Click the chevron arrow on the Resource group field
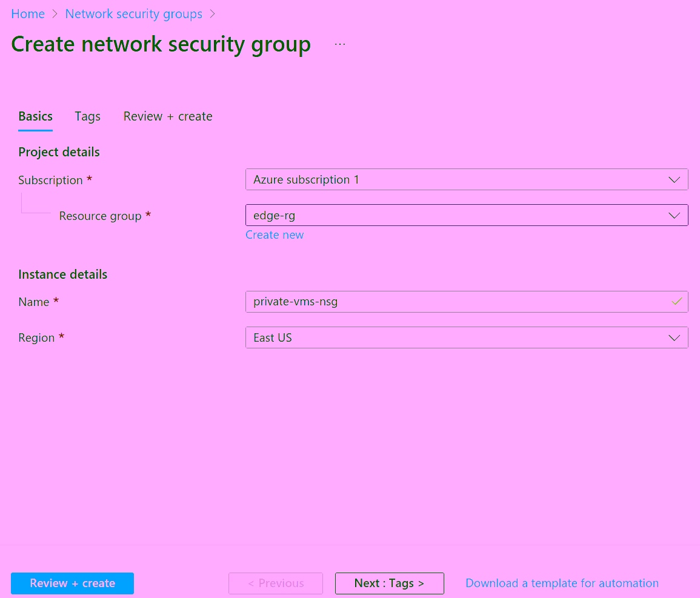Screen dimensions: 700x598 click(674, 216)
